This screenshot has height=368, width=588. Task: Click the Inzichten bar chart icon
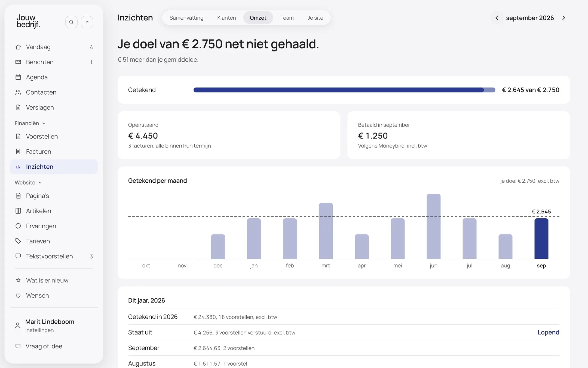(x=18, y=167)
